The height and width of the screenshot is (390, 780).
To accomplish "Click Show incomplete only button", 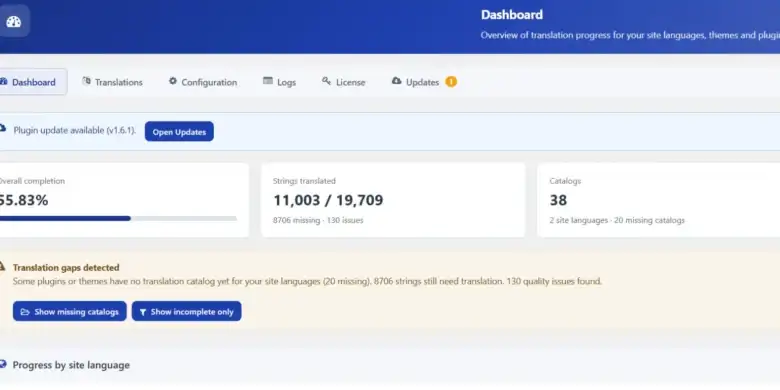I will (x=187, y=311).
